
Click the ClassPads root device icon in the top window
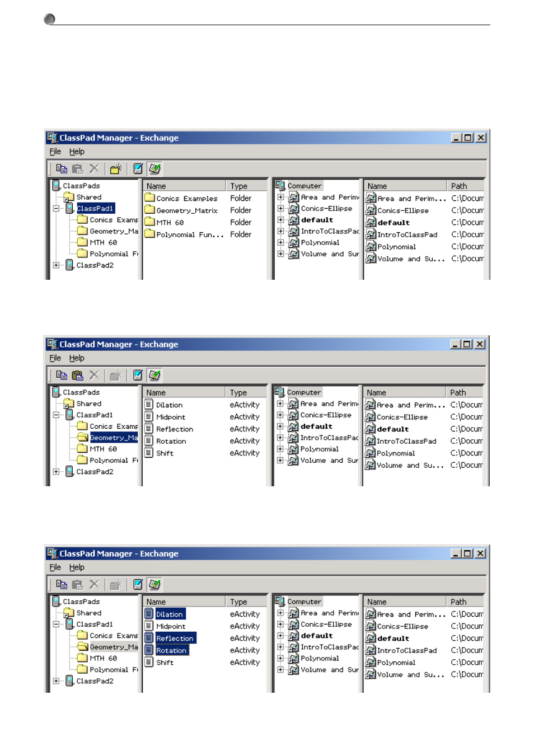56,185
